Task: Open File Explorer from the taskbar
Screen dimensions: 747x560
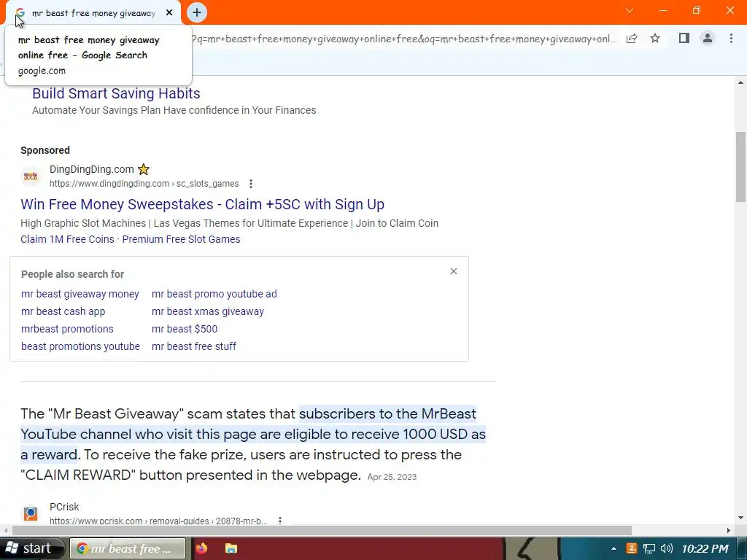Action: (x=231, y=548)
